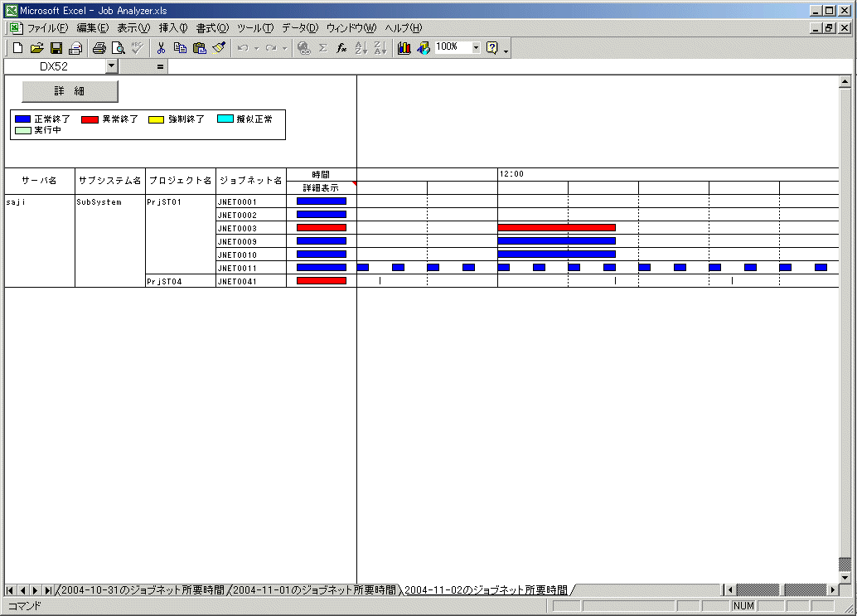Create a new workbook with the New icon
This screenshot has width=857, height=616.
[17, 48]
